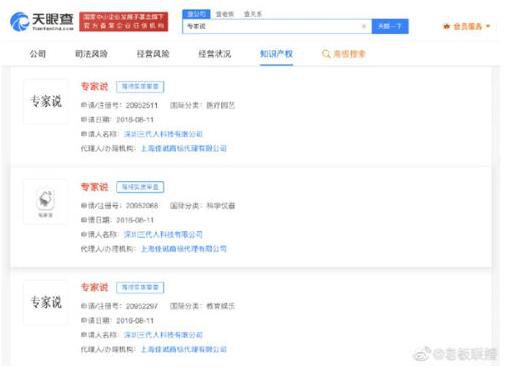
Task: Open the 会员服务 dropdown menu
Action: point(467,26)
